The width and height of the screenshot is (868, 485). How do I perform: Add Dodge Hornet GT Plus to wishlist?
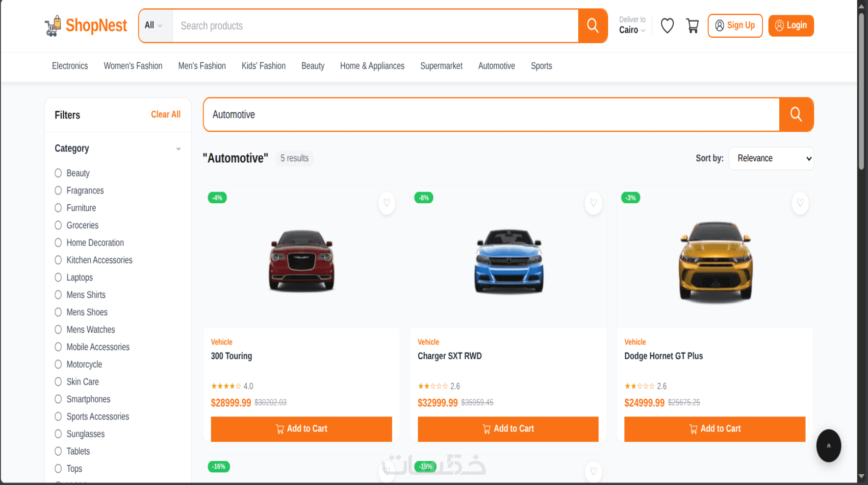click(x=800, y=203)
